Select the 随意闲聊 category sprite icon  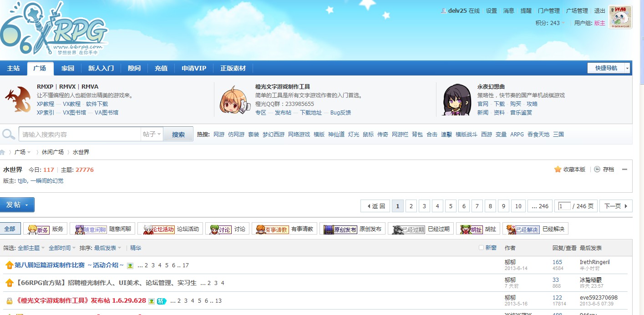tap(91, 229)
